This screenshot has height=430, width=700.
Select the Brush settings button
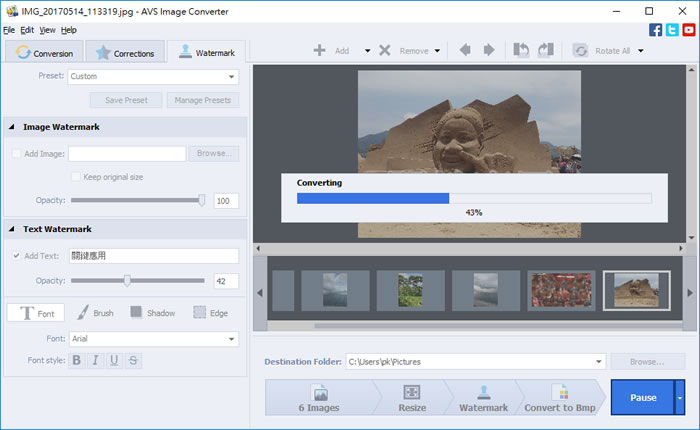click(x=95, y=313)
